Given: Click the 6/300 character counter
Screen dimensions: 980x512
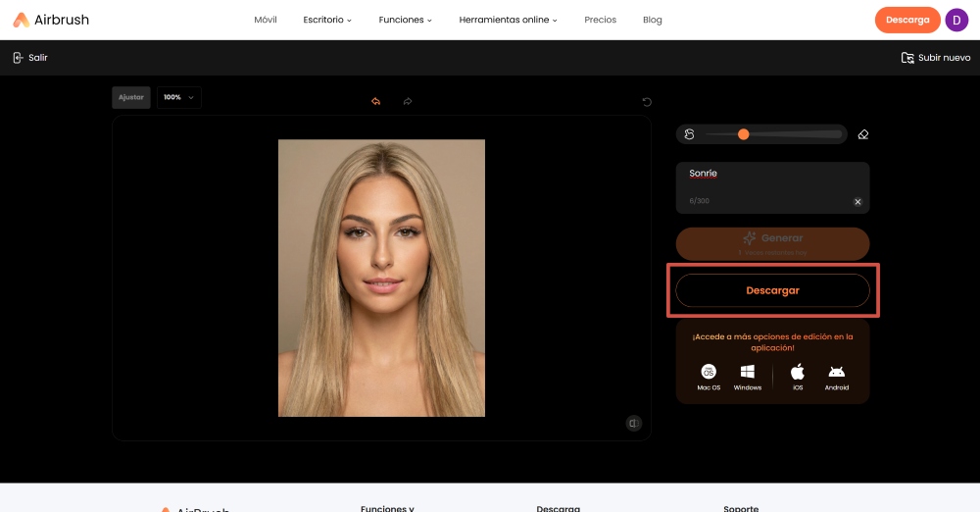Looking at the screenshot, I should click(699, 201).
